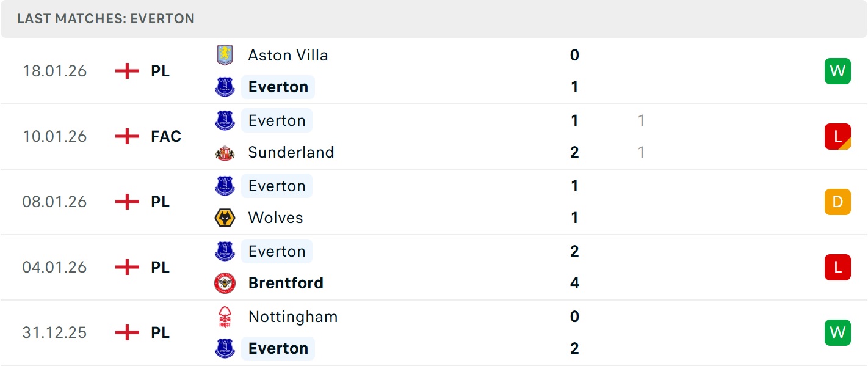This screenshot has width=868, height=366.
Task: Click Everton crest in the Aston Villa match
Action: pos(225,87)
